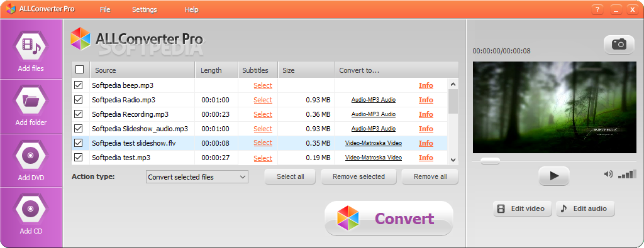Open the Edit audio editor
The width and height of the screenshot is (644, 248).
pyautogui.click(x=586, y=208)
